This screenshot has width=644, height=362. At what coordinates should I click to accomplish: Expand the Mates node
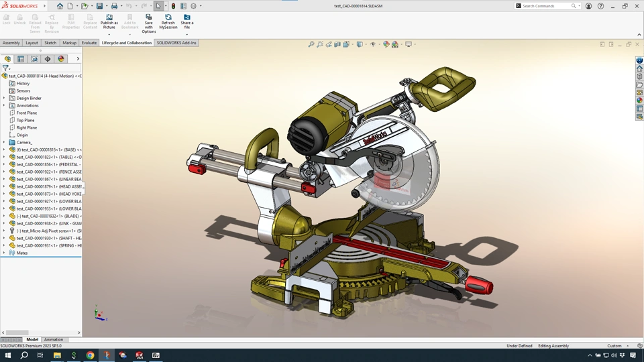[x=4, y=253]
